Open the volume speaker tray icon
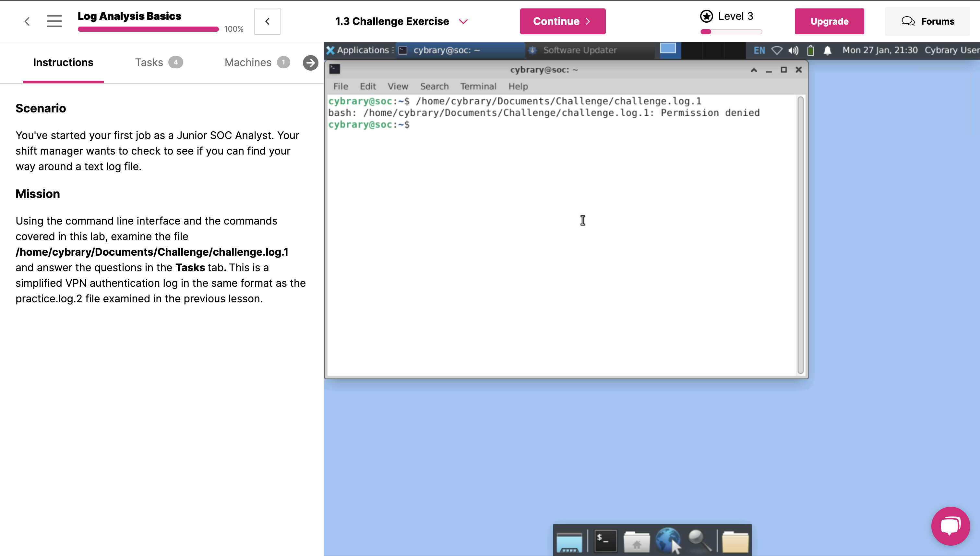980x556 pixels. (793, 50)
